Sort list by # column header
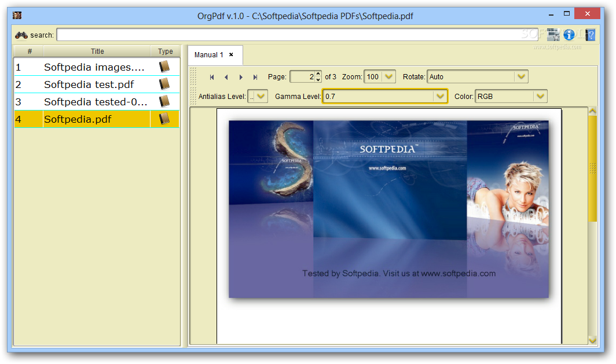Screen dimensions: 616x364 click(29, 51)
